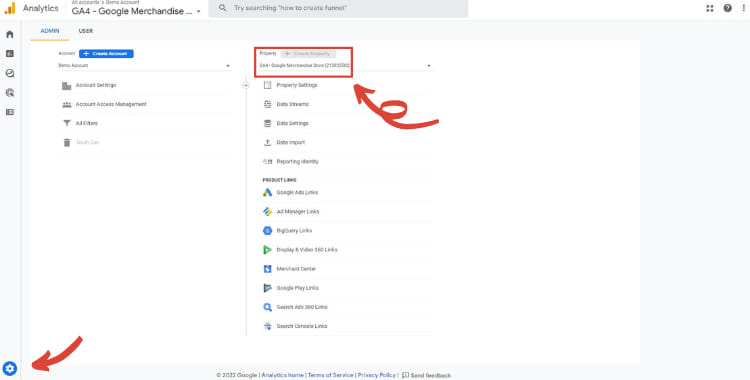Open the Reports icon in left sidebar

(x=10, y=54)
